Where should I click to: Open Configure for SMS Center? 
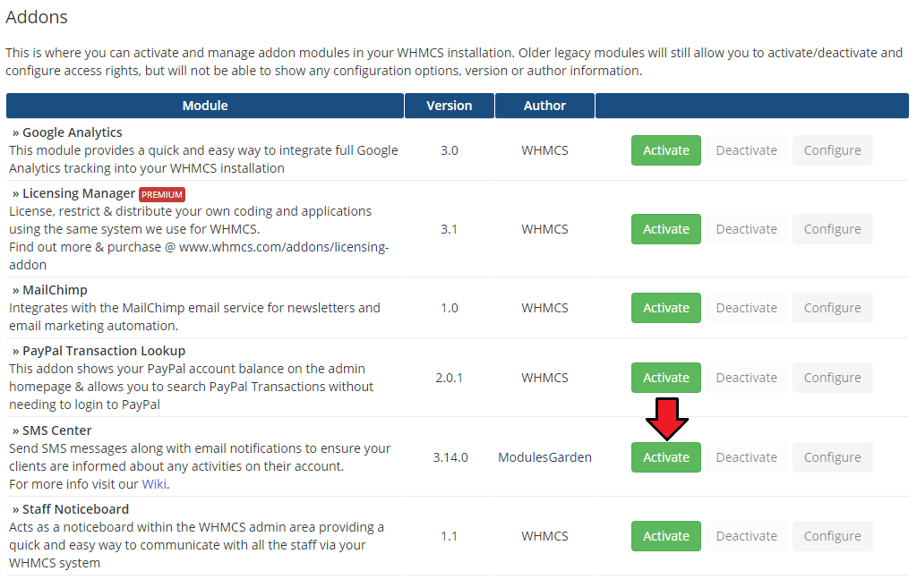click(832, 457)
